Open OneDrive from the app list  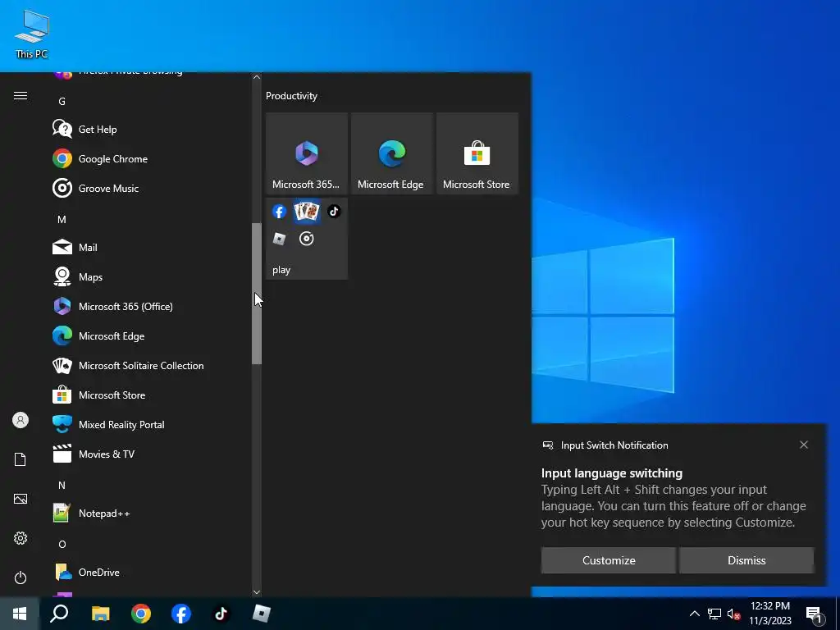tap(150, 572)
